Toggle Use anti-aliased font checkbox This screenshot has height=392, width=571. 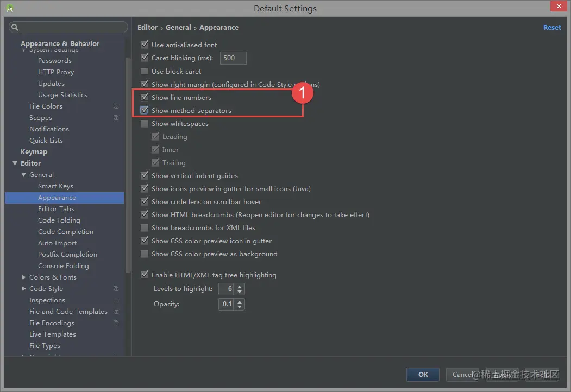point(145,45)
